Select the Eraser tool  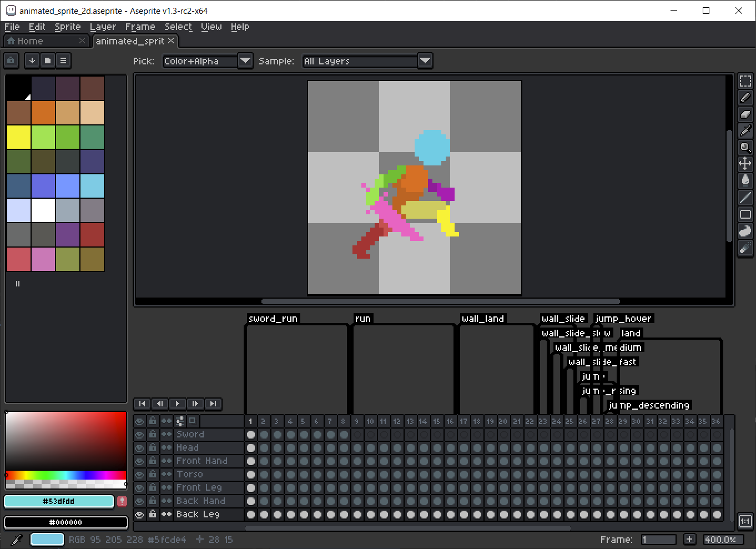coord(745,114)
